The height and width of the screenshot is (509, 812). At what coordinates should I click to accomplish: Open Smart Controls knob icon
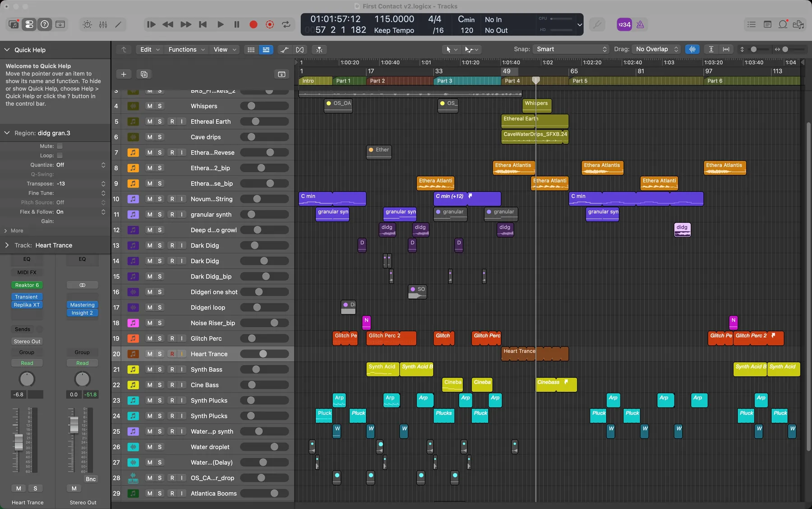88,24
